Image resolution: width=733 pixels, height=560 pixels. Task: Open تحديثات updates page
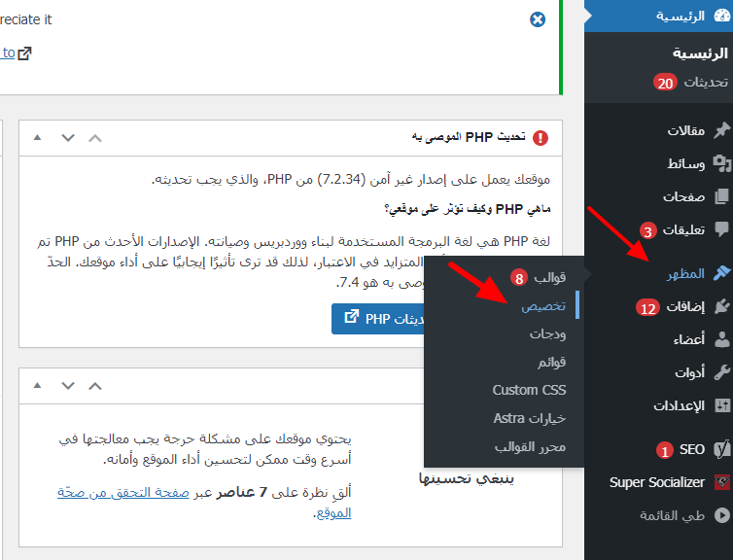(706, 83)
